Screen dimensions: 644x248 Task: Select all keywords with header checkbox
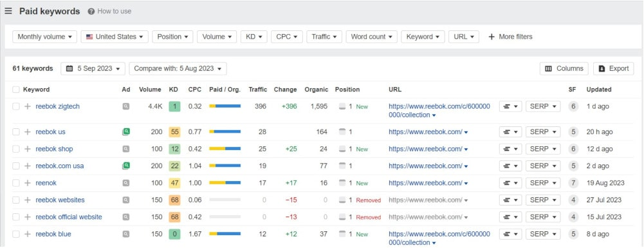pos(15,90)
